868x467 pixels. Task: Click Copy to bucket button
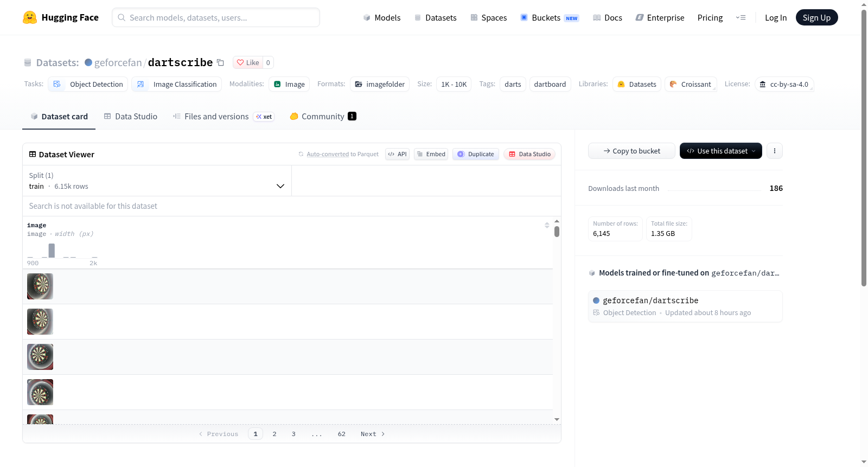pyautogui.click(x=631, y=151)
